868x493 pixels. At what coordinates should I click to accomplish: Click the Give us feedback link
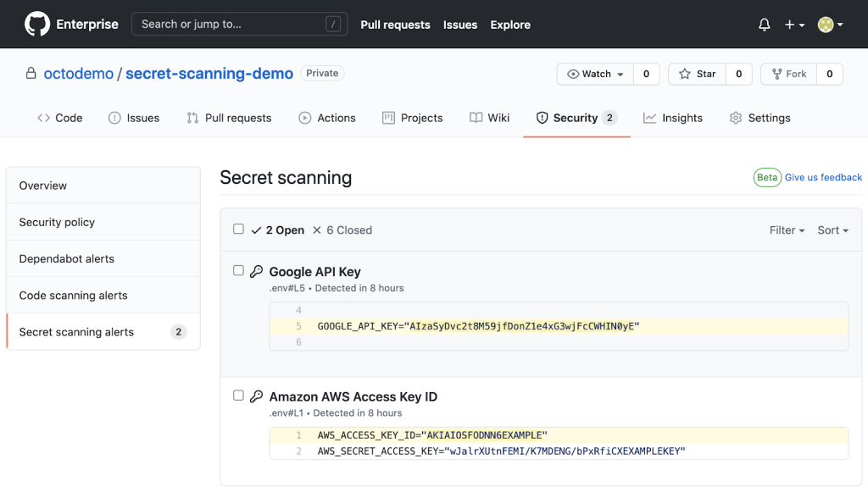pos(823,178)
